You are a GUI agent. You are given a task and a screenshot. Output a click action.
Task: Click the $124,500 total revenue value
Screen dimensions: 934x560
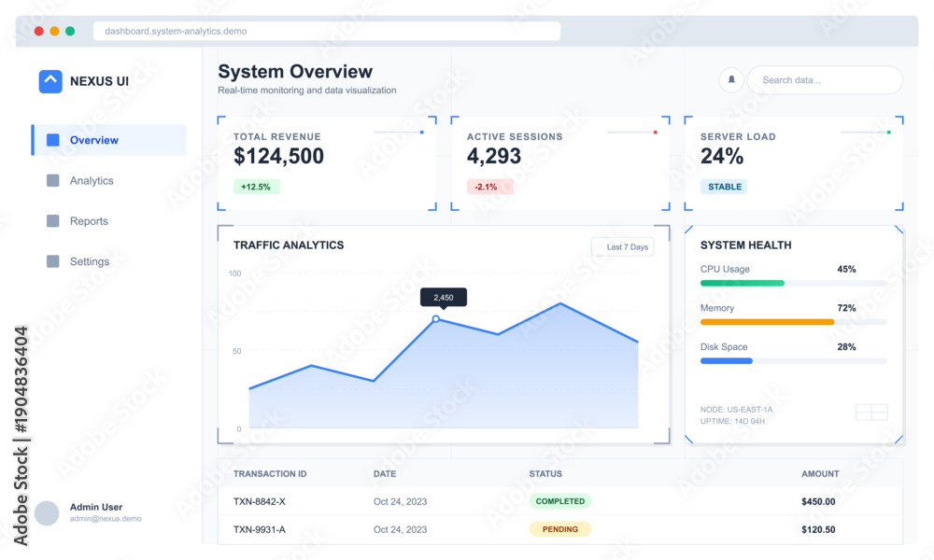tap(278, 157)
